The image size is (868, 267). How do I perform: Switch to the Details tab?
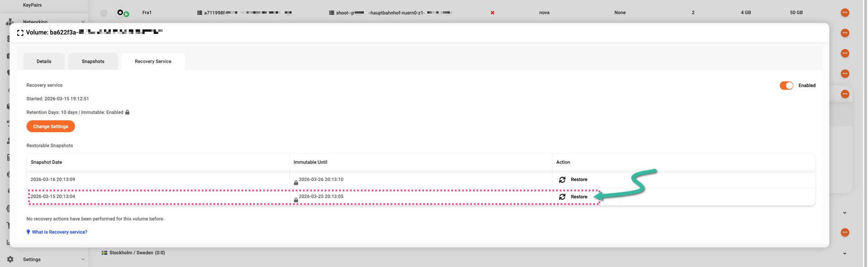coord(44,62)
